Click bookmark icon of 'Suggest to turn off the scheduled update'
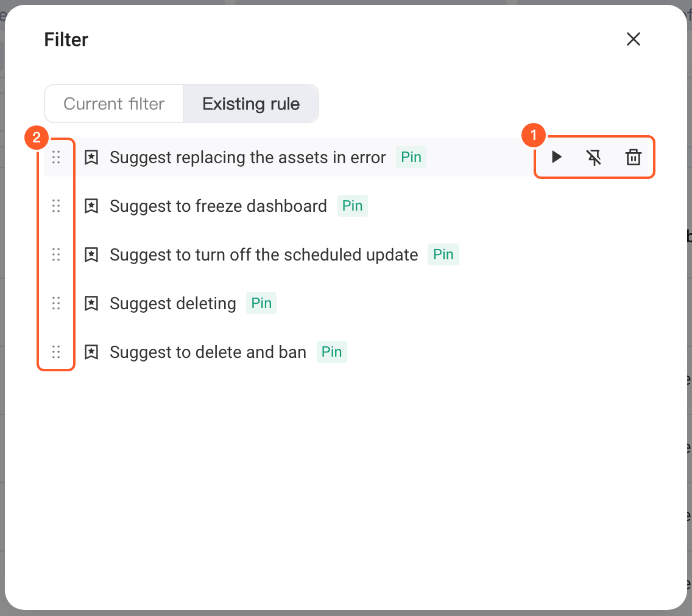This screenshot has height=616, width=692. (91, 255)
